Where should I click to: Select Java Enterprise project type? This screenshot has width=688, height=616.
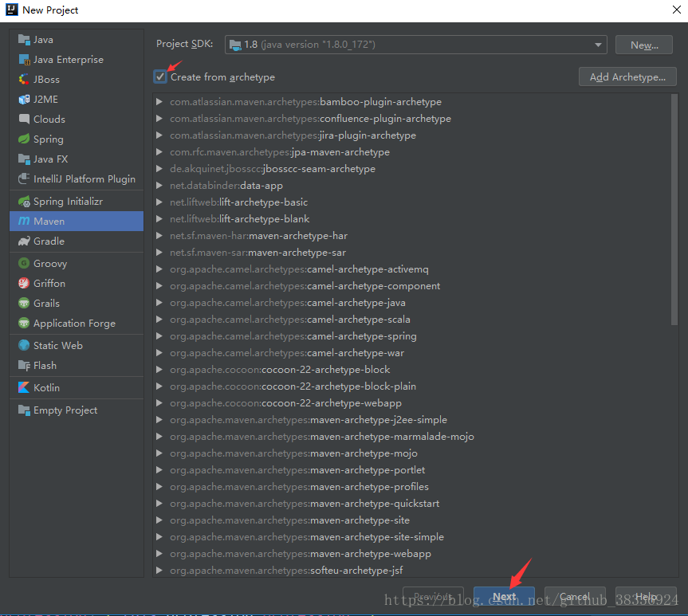pos(69,60)
